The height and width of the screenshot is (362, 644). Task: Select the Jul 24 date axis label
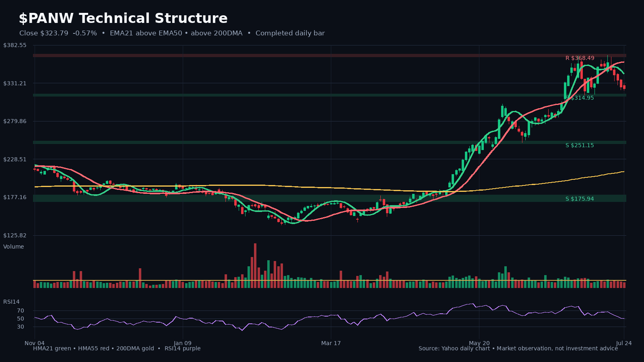coord(624,343)
